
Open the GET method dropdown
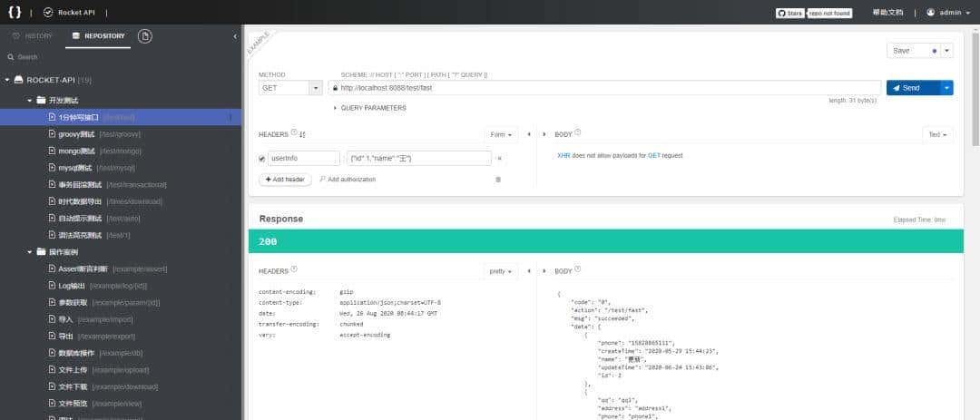[x=316, y=88]
